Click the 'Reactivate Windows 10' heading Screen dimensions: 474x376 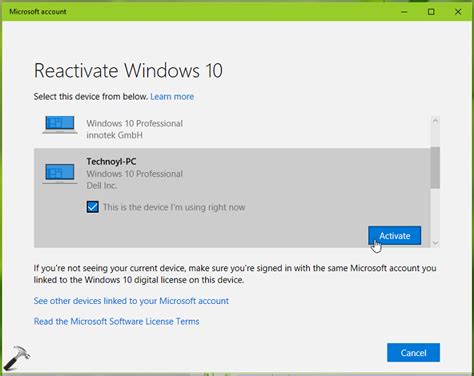pyautogui.click(x=128, y=71)
